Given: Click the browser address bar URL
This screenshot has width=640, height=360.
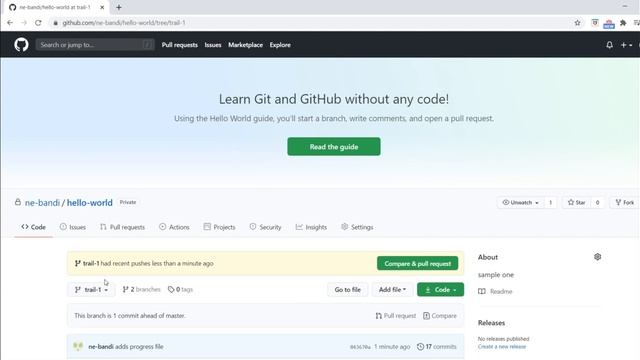Looking at the screenshot, I should (x=124, y=23).
